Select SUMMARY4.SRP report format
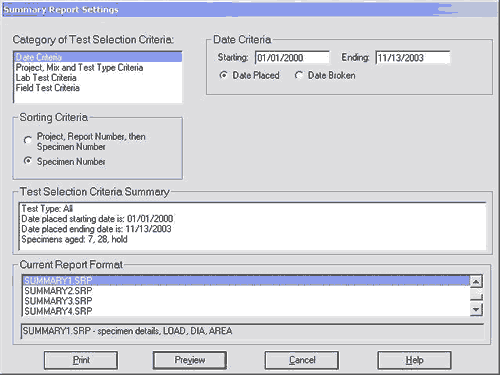The height and width of the screenshot is (375, 500). pyautogui.click(x=246, y=311)
